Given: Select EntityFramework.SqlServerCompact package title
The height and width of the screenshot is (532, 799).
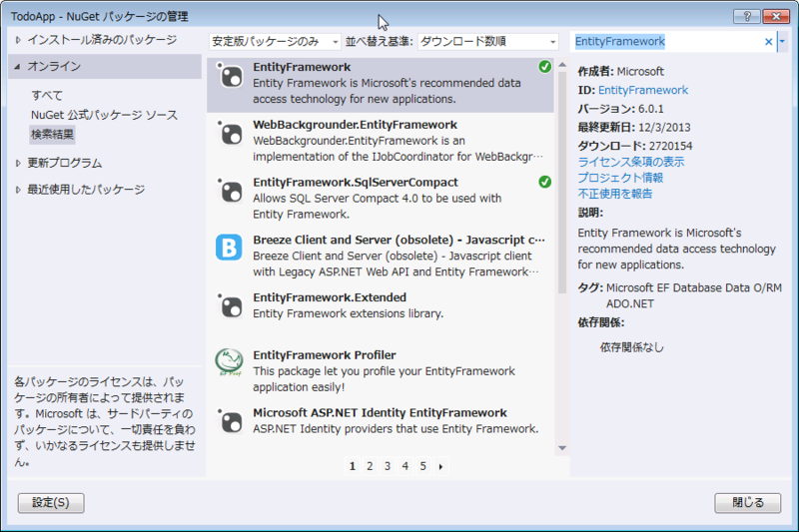Looking at the screenshot, I should (x=356, y=183).
